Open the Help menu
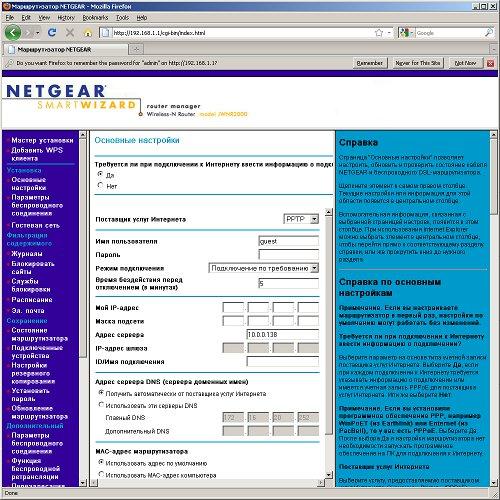Image resolution: width=500 pixels, height=500 pixels. click(142, 18)
